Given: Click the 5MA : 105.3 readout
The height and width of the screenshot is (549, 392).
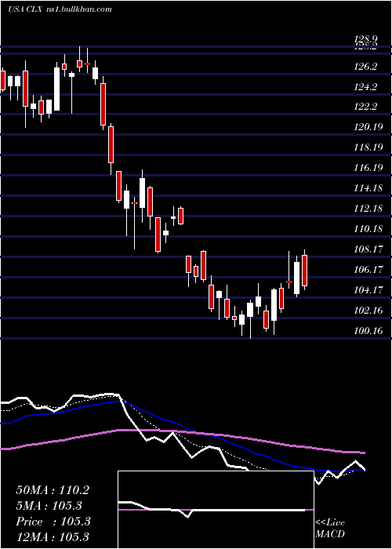Looking at the screenshot, I should click(x=49, y=506).
